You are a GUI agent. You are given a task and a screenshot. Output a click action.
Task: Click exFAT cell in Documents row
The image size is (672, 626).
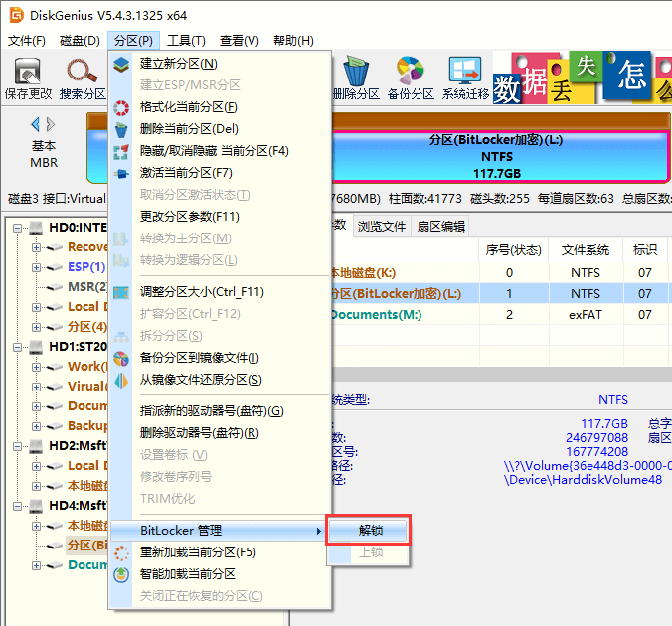pos(586,315)
